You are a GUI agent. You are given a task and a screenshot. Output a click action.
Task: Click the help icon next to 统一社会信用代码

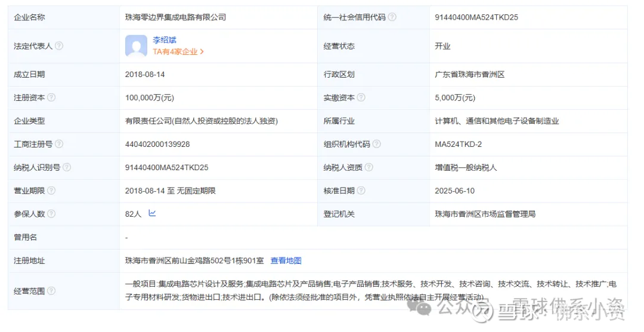tap(392, 17)
